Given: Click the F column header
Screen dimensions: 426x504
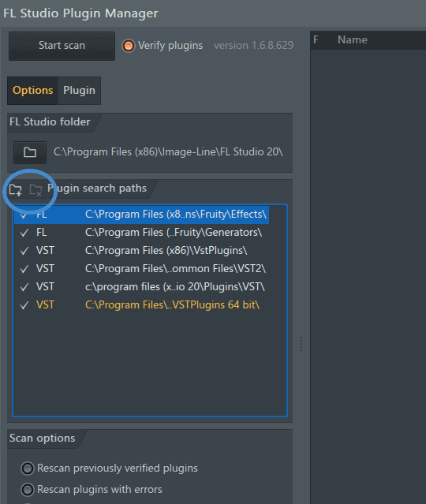Looking at the screenshot, I should click(316, 40).
